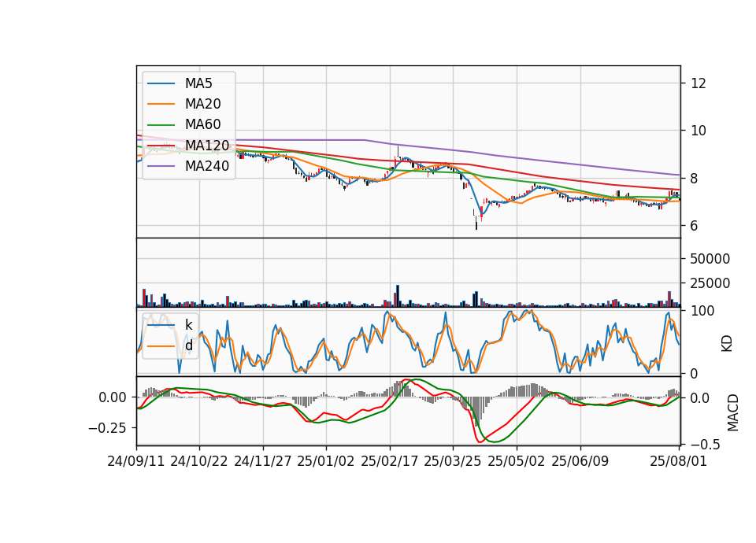Viewport: 756px width, 543px height.
Task: Click the KD axis title
Action: coord(727,344)
